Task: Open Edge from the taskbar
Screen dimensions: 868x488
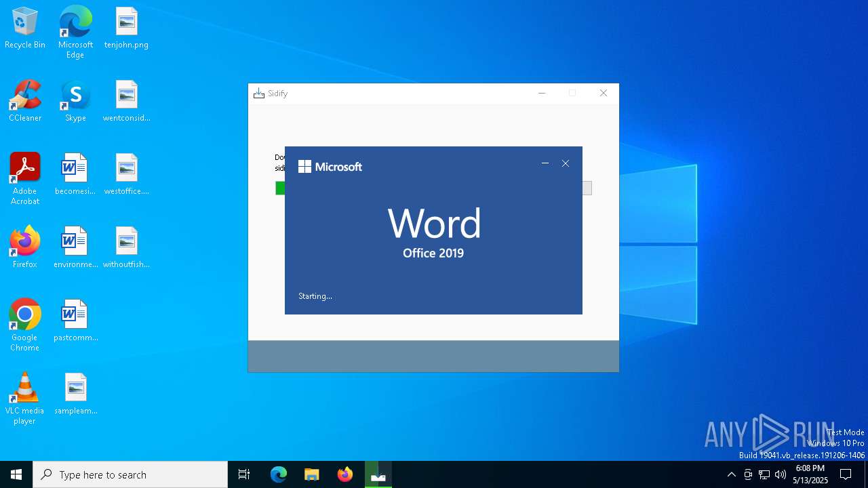Action: point(279,474)
